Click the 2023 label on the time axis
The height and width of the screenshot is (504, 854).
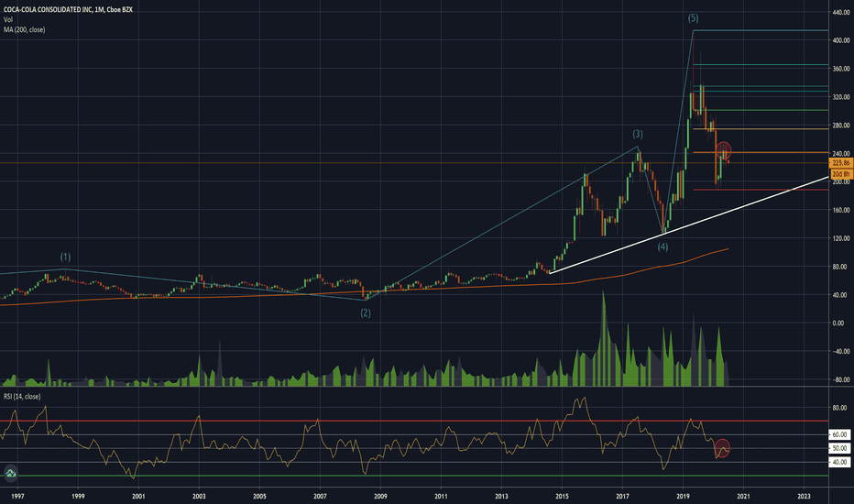pyautogui.click(x=804, y=497)
